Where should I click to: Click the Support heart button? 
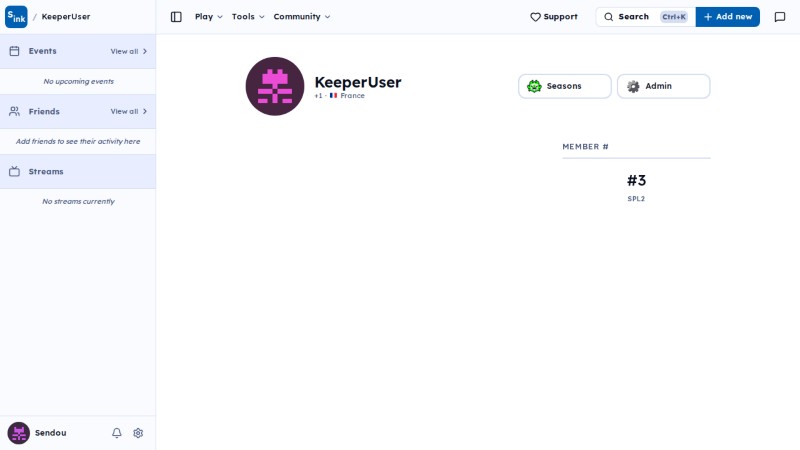point(554,17)
